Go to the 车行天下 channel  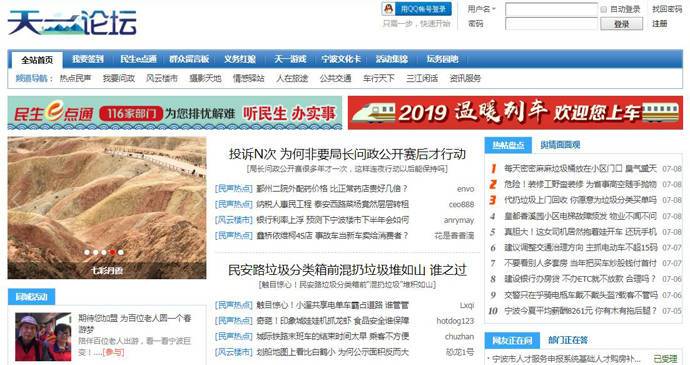point(378,78)
